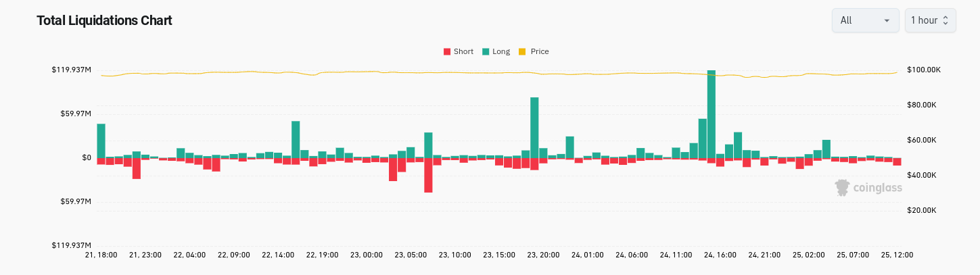Toggle the Short series legend label
This screenshot has height=275, width=980.
(463, 51)
